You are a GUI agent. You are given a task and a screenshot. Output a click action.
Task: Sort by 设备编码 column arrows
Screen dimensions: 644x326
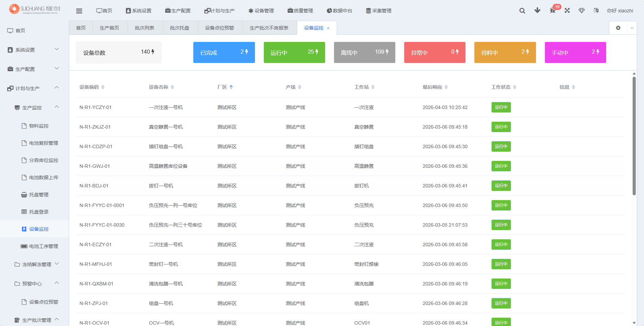pyautogui.click(x=103, y=87)
